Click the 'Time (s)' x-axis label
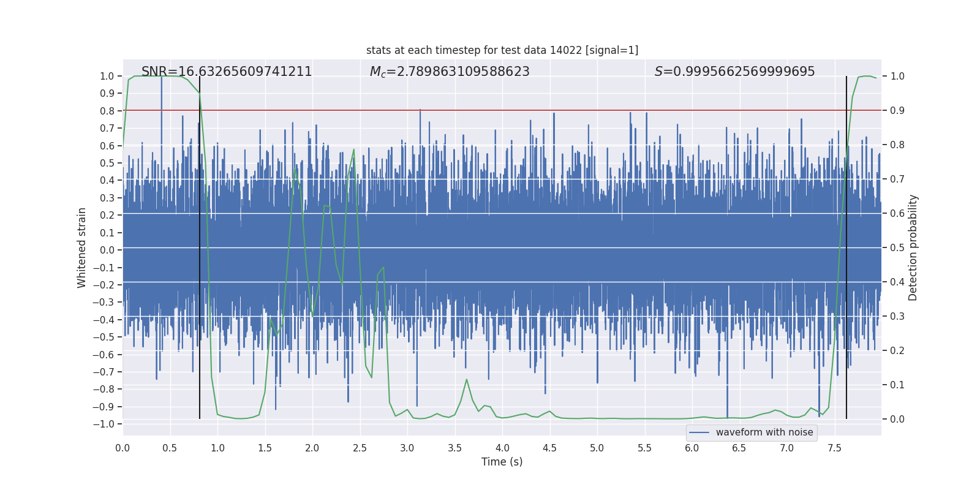Screen dimensions: 980x490 [502, 462]
